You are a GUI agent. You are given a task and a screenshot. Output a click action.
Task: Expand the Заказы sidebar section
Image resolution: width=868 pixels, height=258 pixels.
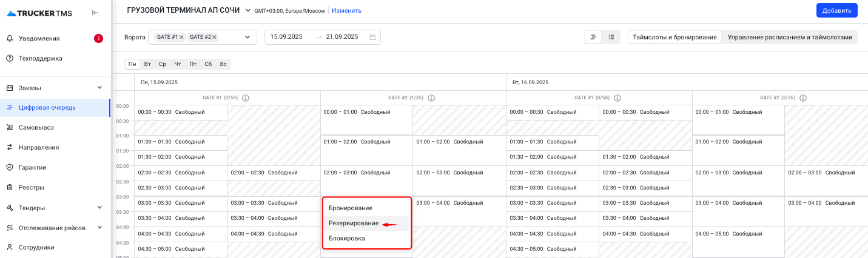(x=99, y=88)
